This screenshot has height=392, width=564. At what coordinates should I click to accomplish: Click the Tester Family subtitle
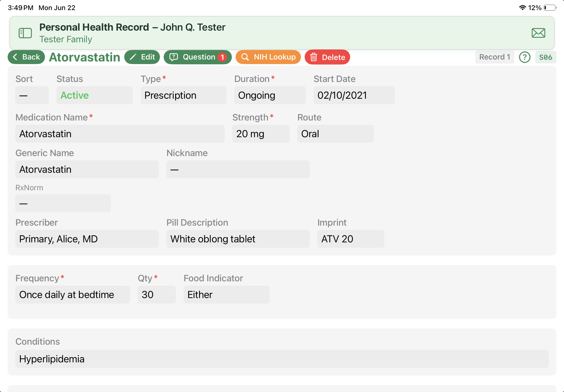tap(66, 39)
